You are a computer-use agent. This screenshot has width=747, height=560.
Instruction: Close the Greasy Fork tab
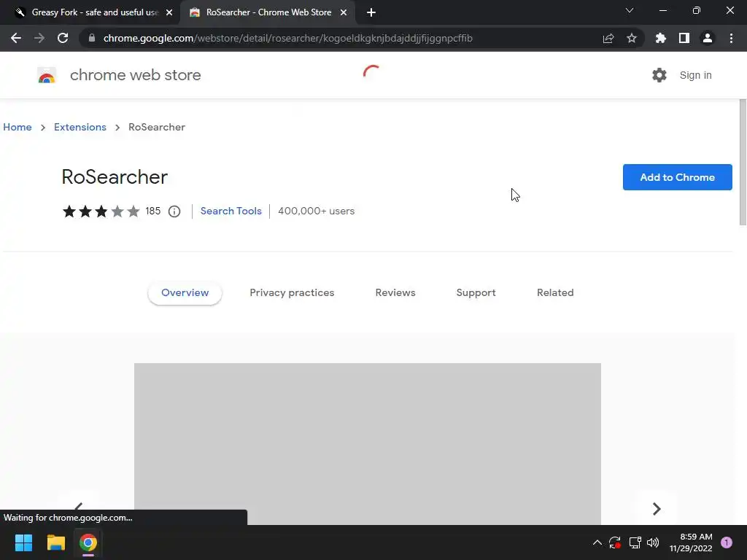169,12
